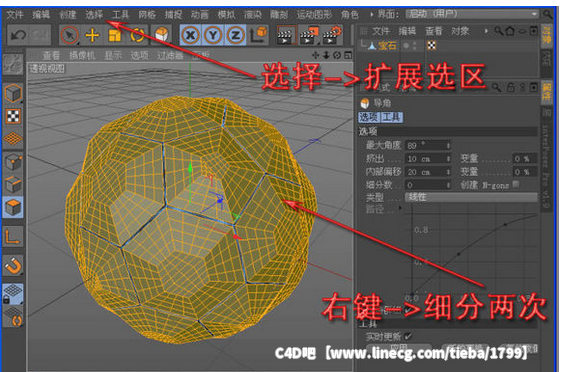The width and height of the screenshot is (561, 372).
Task: Toggle the X axis lock
Action: [191, 35]
